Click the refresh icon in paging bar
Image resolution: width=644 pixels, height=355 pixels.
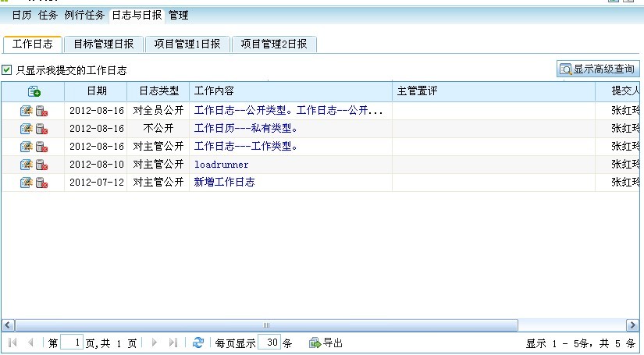[198, 343]
